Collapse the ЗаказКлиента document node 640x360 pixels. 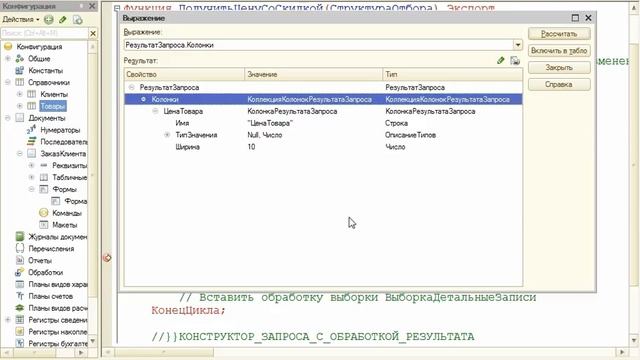20,153
